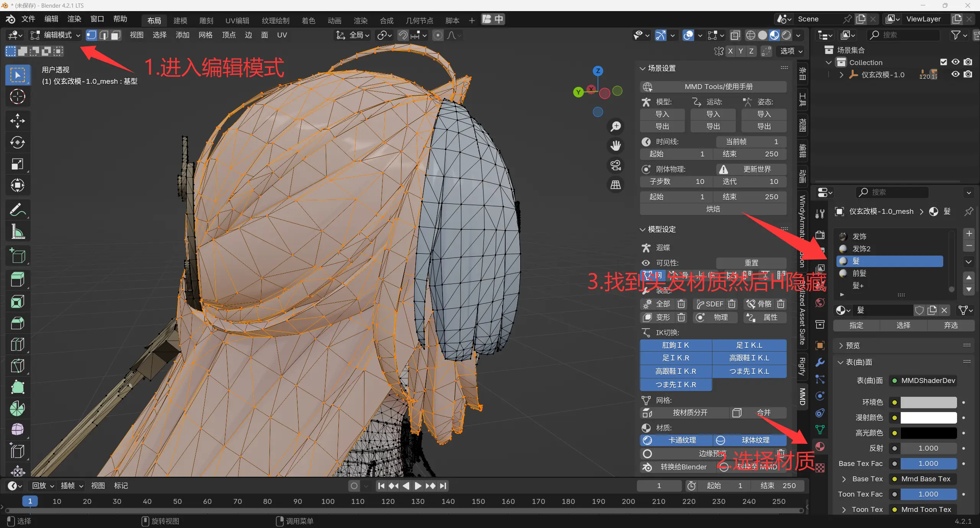Click the material 选择 button

[x=903, y=325]
